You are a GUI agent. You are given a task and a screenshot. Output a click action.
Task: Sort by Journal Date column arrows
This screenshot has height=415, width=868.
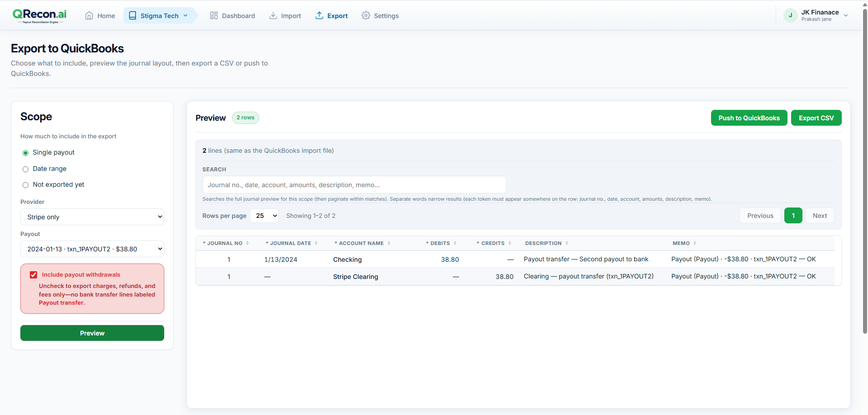316,243
